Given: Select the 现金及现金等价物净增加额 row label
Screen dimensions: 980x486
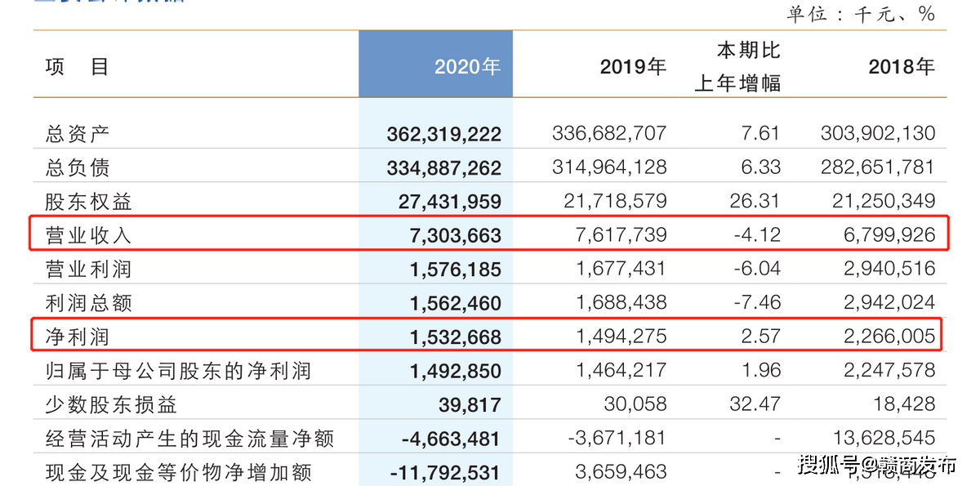Looking at the screenshot, I should coord(178,472).
